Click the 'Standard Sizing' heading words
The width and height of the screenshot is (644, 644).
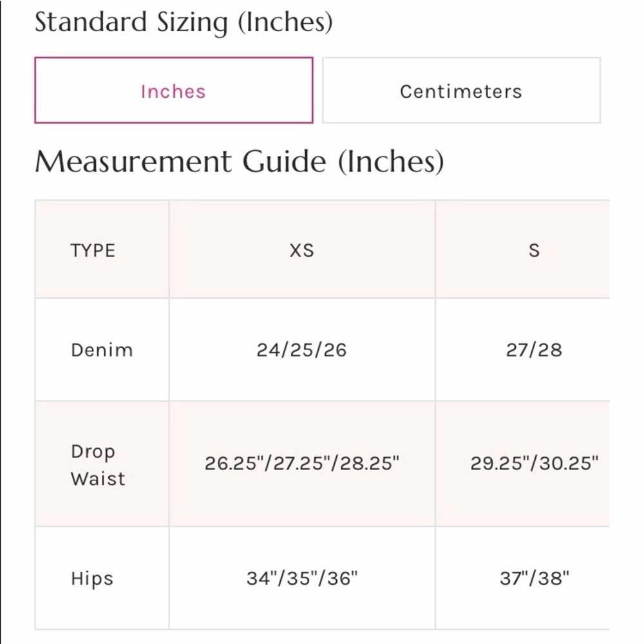[x=131, y=23]
